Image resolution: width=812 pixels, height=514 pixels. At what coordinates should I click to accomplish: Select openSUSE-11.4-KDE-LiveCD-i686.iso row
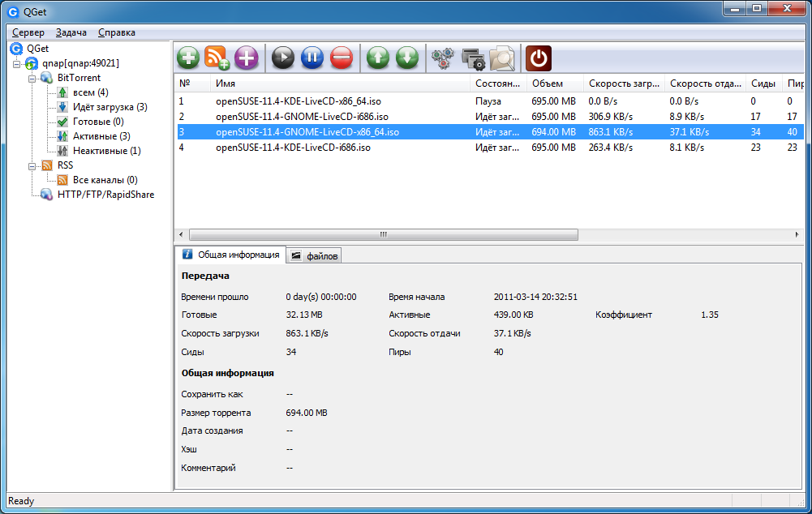point(490,148)
